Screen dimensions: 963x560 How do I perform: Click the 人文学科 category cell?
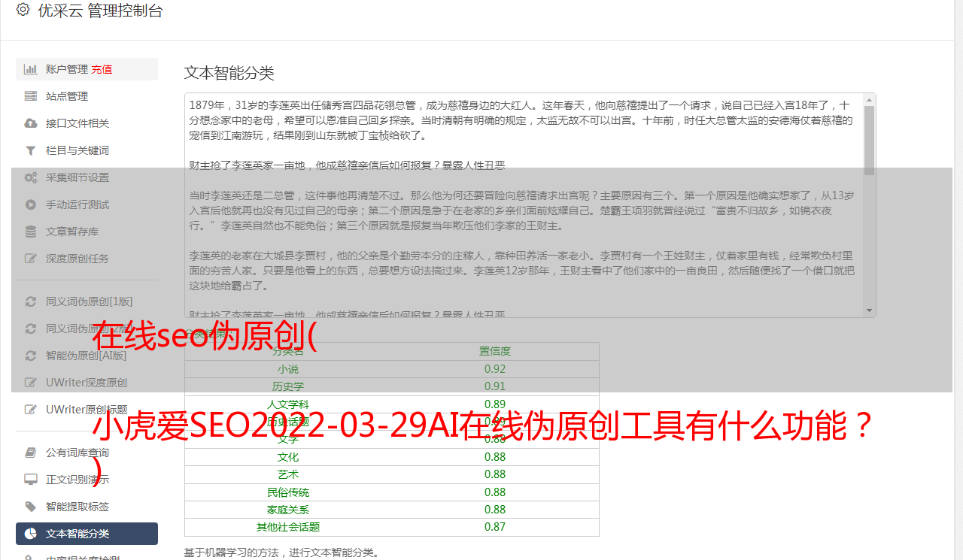[288, 404]
